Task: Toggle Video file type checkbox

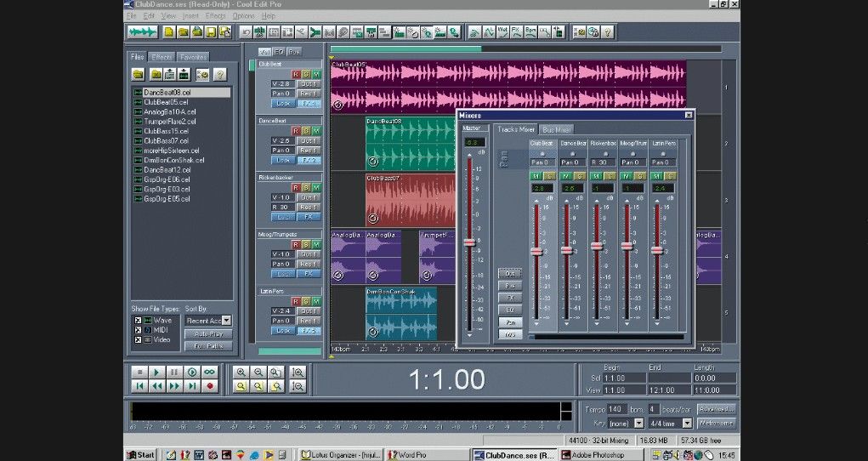Action: [x=138, y=339]
